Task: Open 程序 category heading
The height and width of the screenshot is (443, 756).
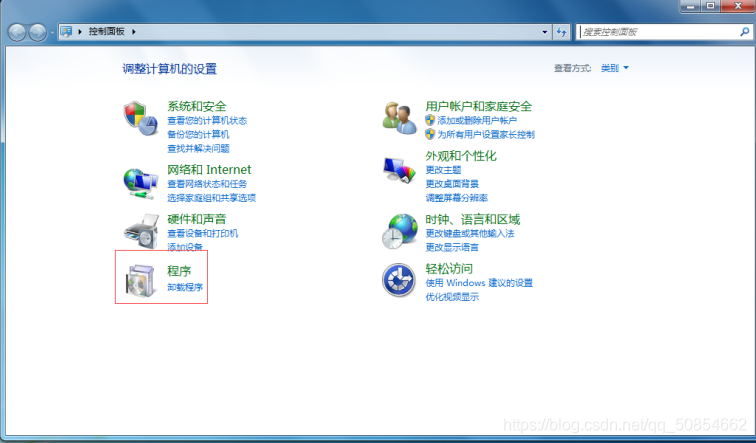Action: [x=179, y=271]
